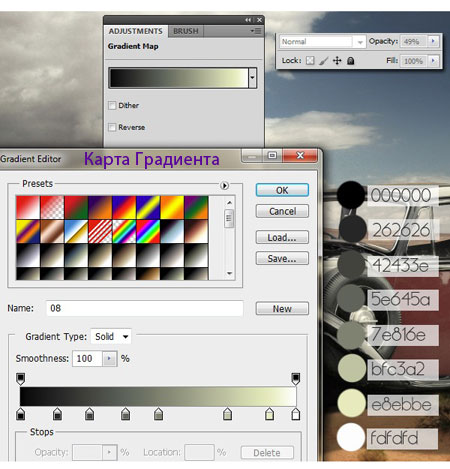Click the lock transparent pixels icon

(x=310, y=61)
